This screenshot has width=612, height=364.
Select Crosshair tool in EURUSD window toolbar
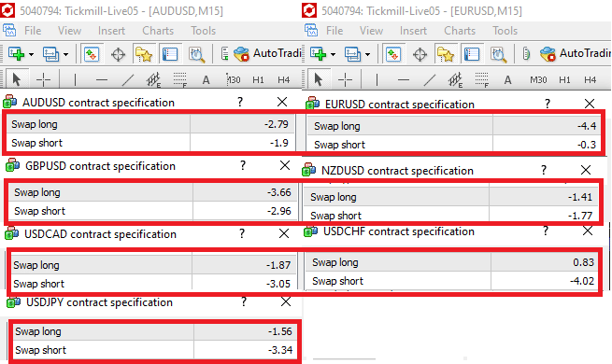345,80
